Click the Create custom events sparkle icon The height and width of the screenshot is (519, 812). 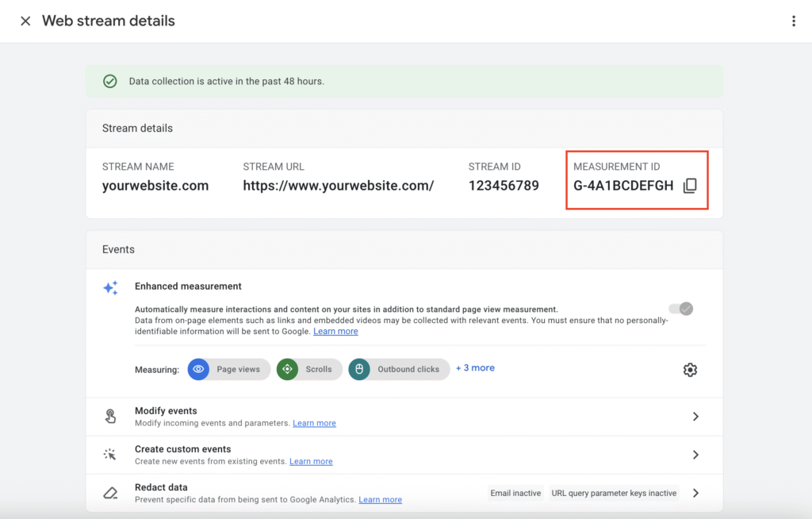(x=110, y=454)
